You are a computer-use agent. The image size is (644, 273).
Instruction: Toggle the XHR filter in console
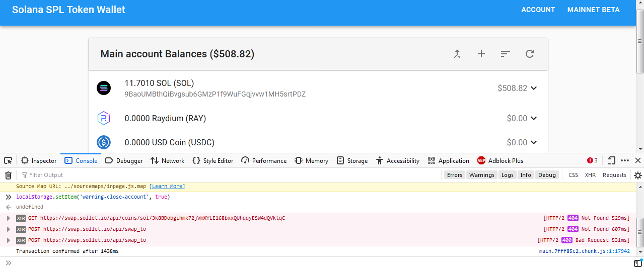point(590,175)
